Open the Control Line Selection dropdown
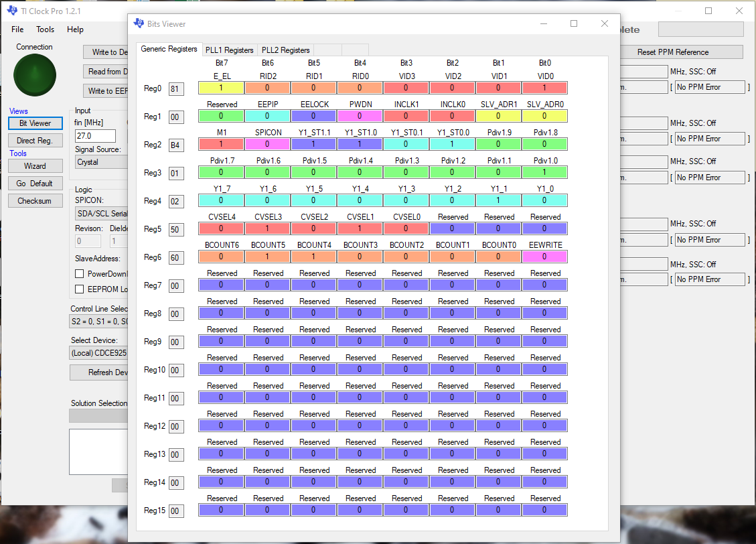Screen dimensions: 756x544 tap(99, 321)
